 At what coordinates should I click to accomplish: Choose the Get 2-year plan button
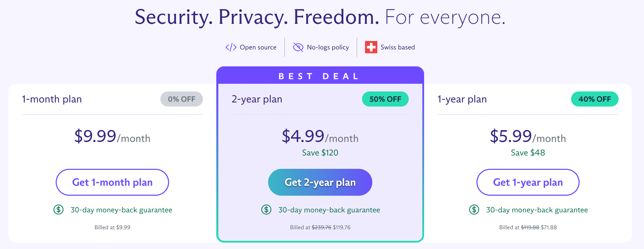(x=320, y=182)
